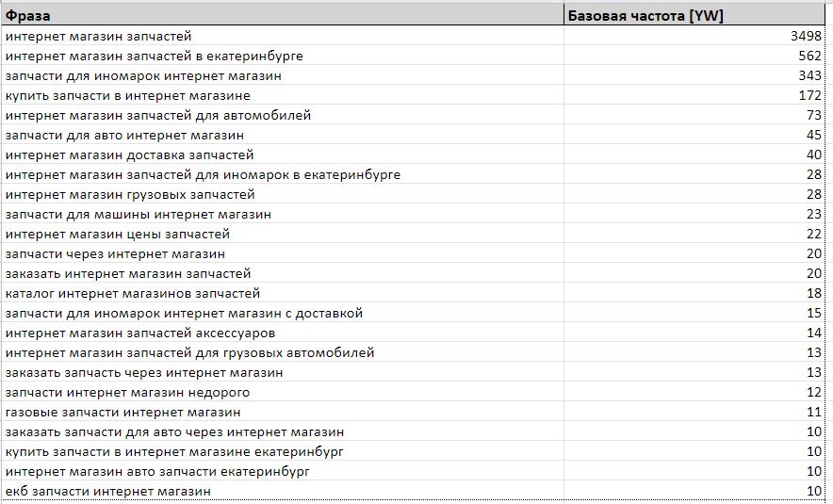Select cell 'интернет магазин авто запчасти екатеринбург'
This screenshot has width=833, height=504.
click(282, 472)
